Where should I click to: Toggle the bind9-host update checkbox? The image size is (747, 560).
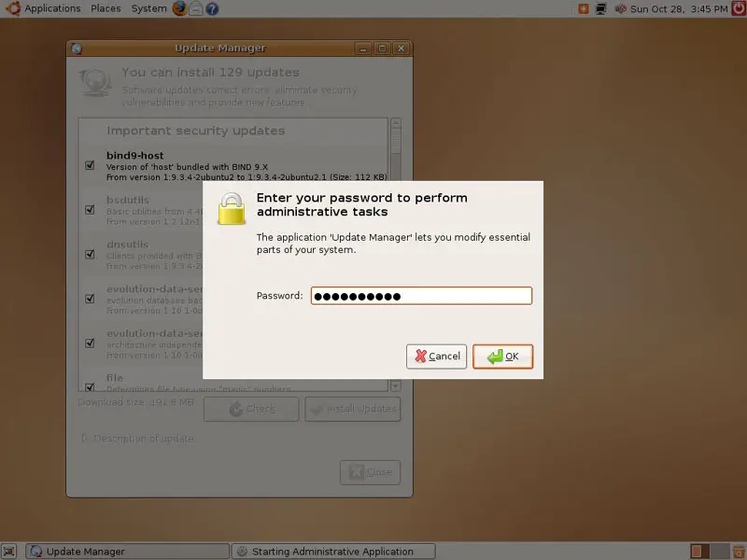[x=90, y=165]
